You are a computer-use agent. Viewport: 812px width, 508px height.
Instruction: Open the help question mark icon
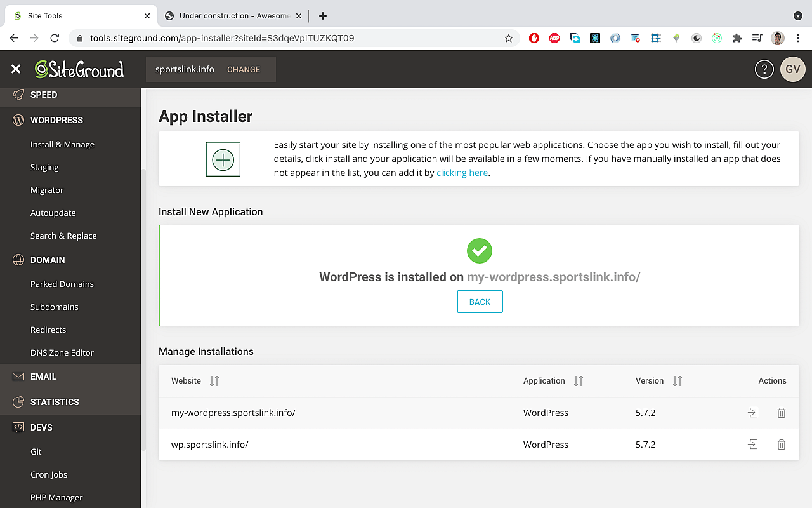[764, 69]
